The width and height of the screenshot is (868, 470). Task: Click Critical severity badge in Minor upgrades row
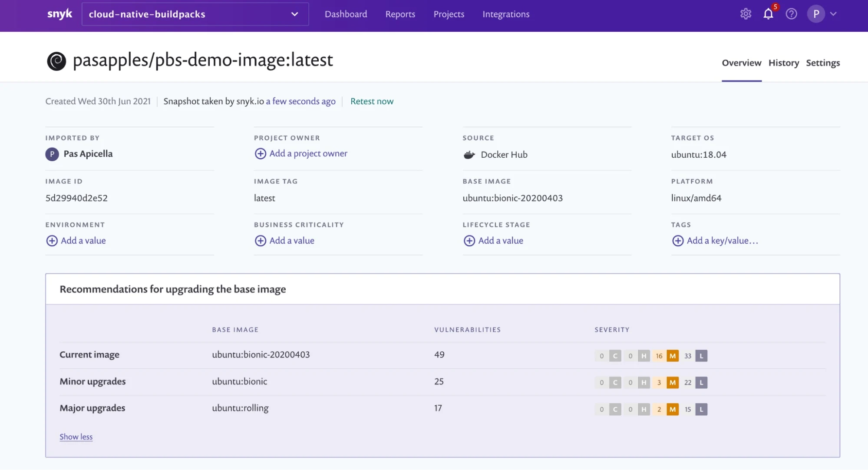[615, 382]
